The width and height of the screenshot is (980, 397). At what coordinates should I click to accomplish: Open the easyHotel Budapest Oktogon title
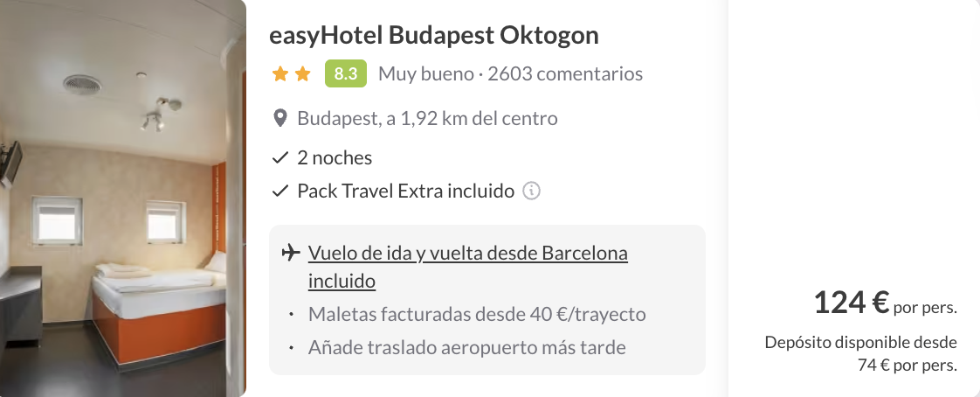pos(435,35)
